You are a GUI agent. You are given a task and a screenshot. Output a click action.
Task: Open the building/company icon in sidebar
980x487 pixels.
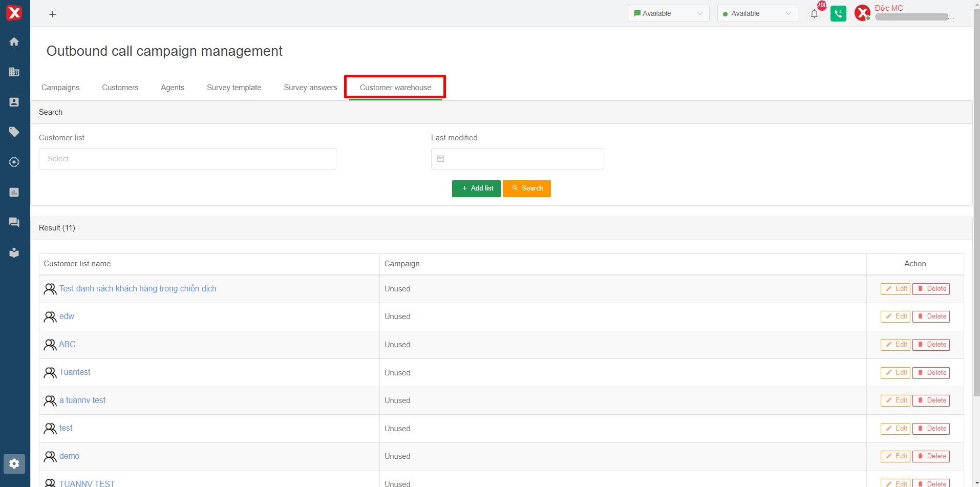[x=14, y=72]
